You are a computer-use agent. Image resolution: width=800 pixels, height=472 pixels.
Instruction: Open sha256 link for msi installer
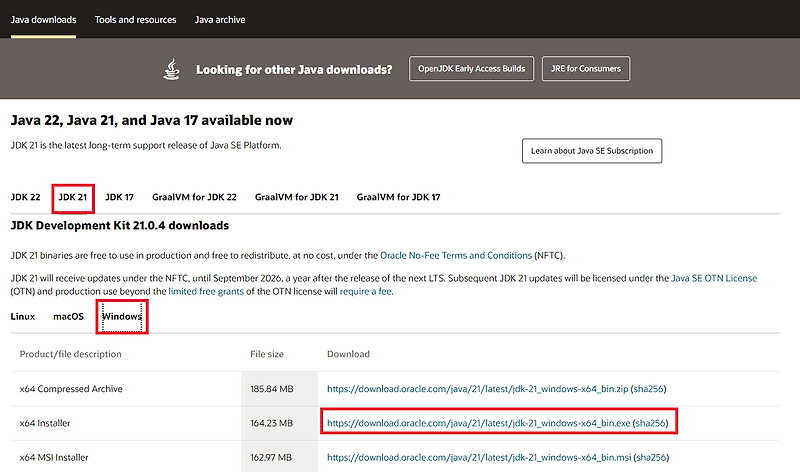coord(651,457)
